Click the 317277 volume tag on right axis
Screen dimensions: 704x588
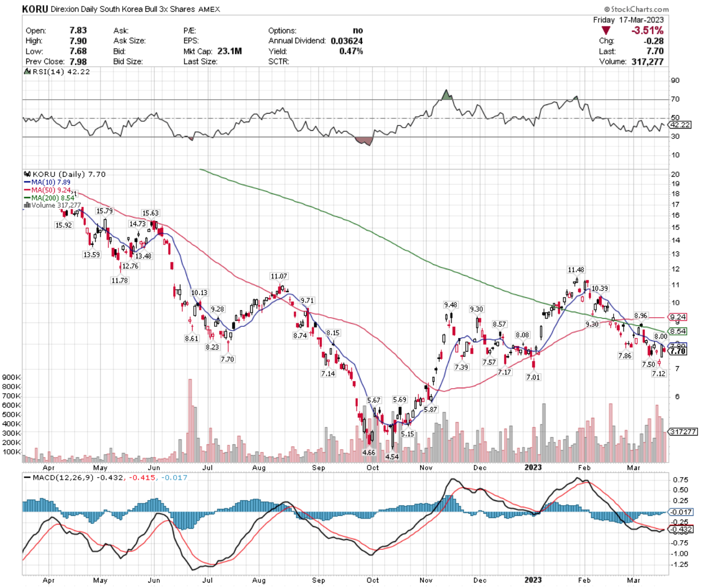pos(683,431)
